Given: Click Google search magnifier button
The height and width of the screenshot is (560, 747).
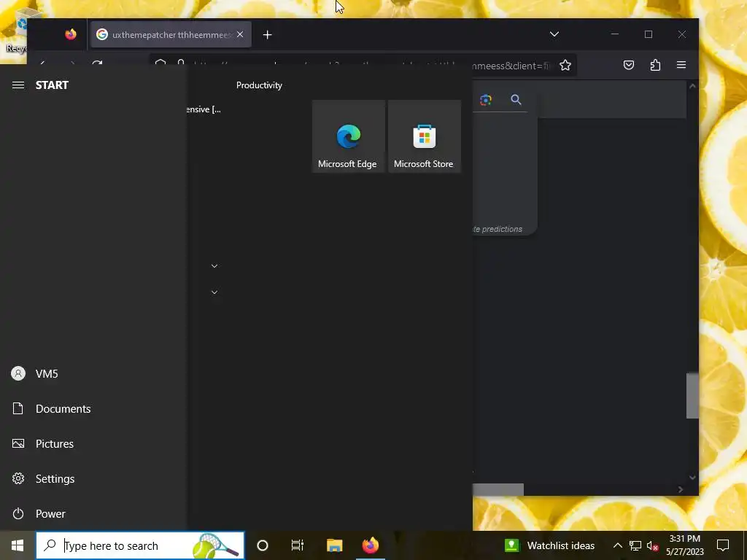Looking at the screenshot, I should coord(516,99).
